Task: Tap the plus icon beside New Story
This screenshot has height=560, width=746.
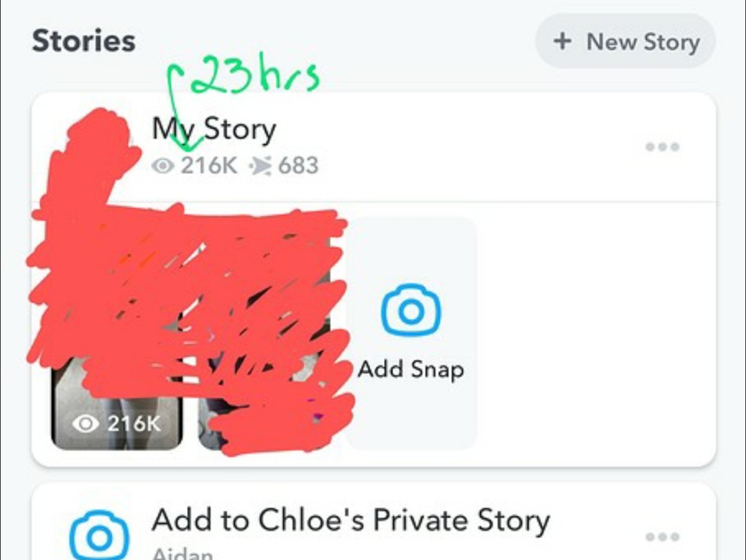Action: [x=562, y=41]
